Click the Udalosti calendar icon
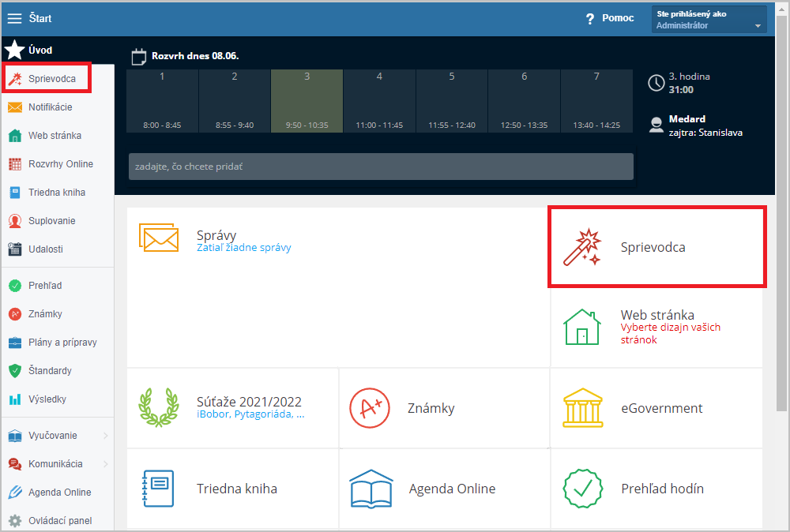 click(x=15, y=249)
